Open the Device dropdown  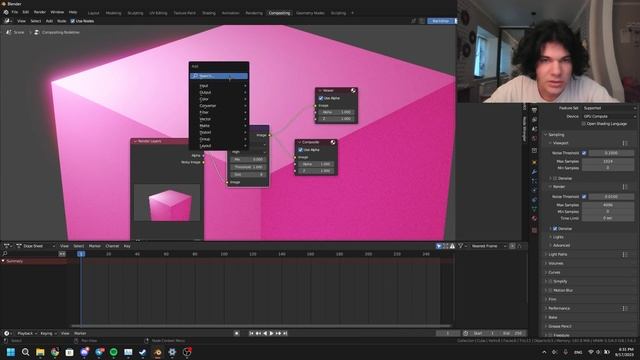(609, 116)
